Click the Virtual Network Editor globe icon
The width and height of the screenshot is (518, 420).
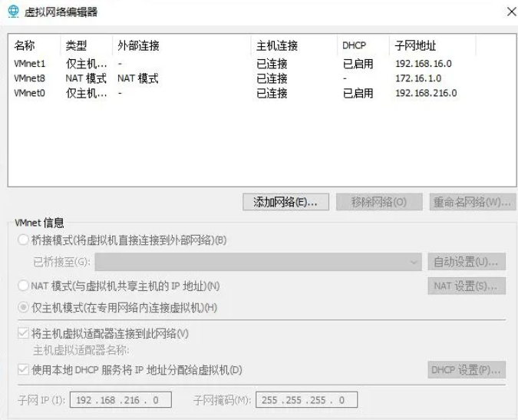pyautogui.click(x=13, y=12)
